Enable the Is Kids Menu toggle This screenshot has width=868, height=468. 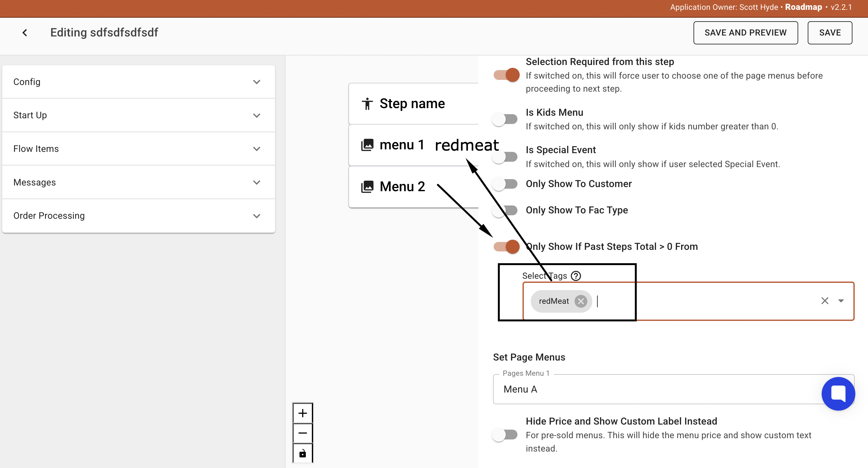504,119
